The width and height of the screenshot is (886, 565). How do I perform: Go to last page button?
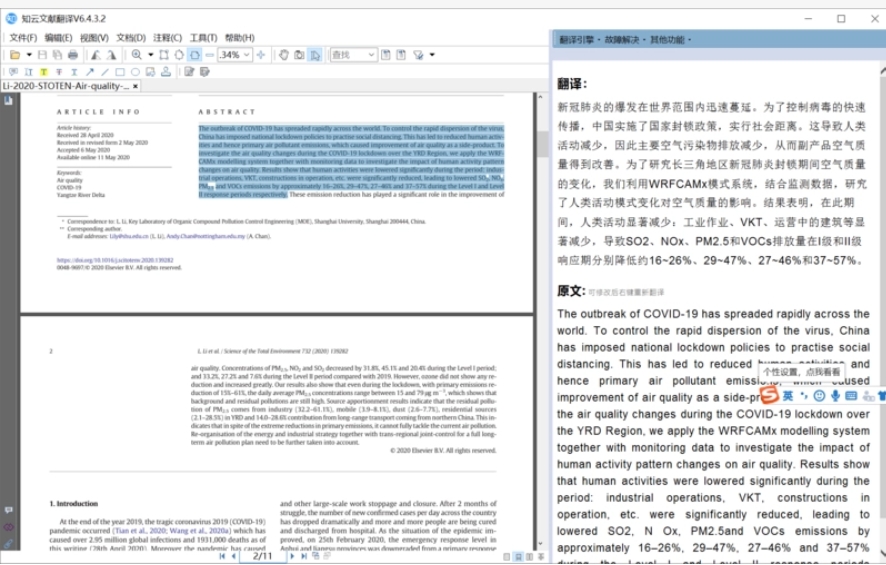click(304, 556)
